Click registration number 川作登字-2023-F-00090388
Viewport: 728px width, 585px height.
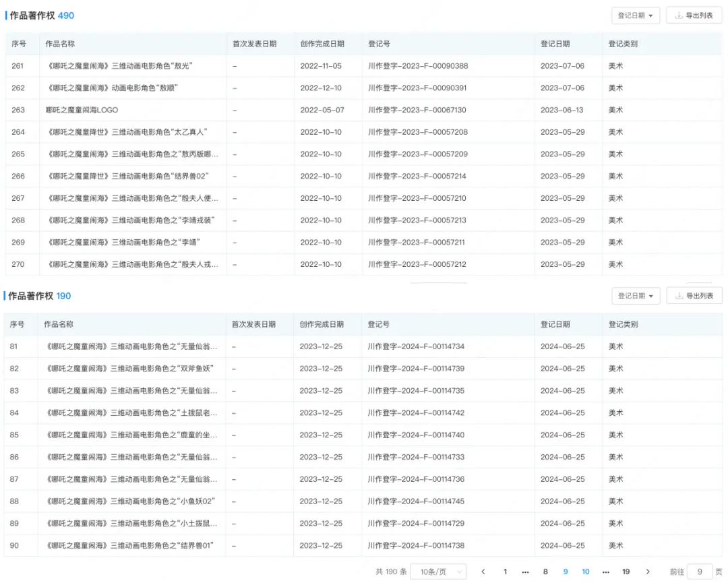coord(418,66)
